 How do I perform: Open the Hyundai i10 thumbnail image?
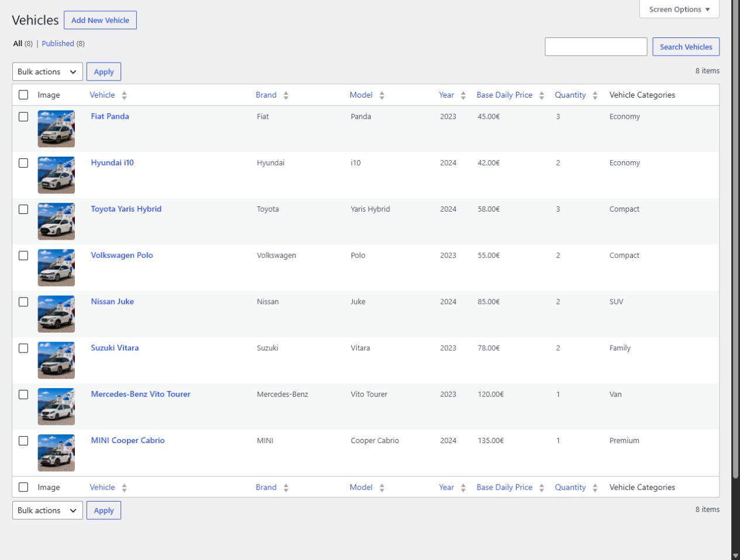click(56, 175)
